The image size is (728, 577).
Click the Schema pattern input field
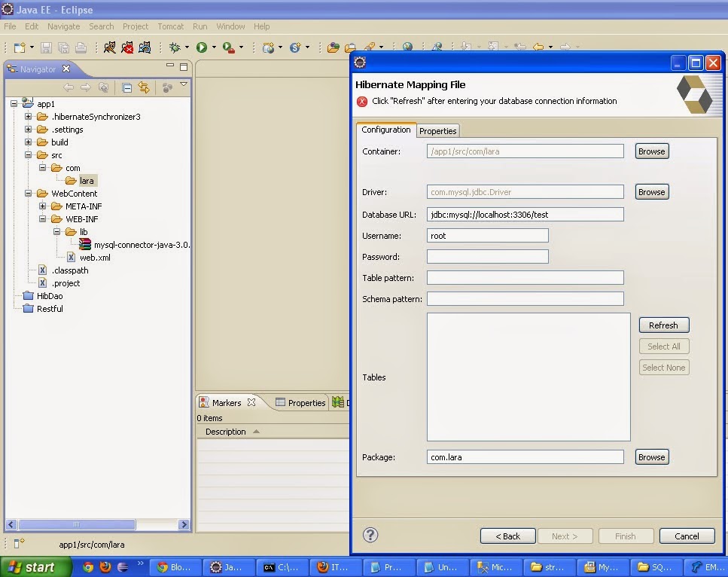[x=525, y=299]
